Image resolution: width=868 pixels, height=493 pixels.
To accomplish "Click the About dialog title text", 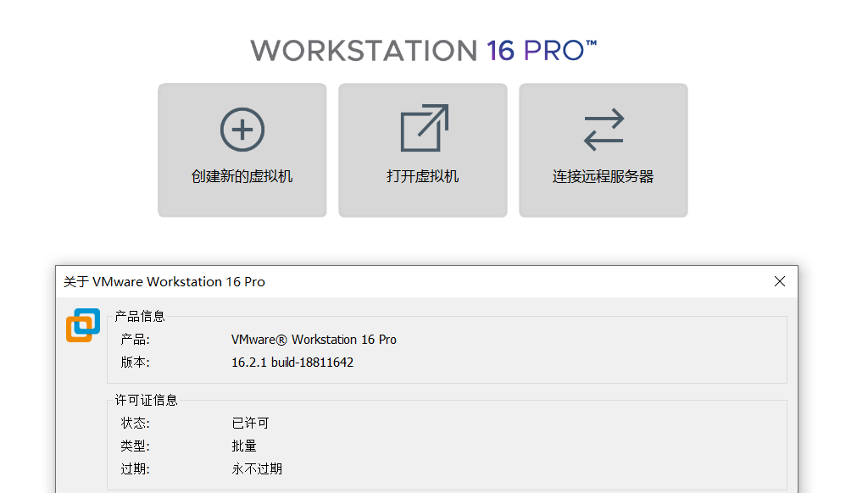I will (164, 281).
